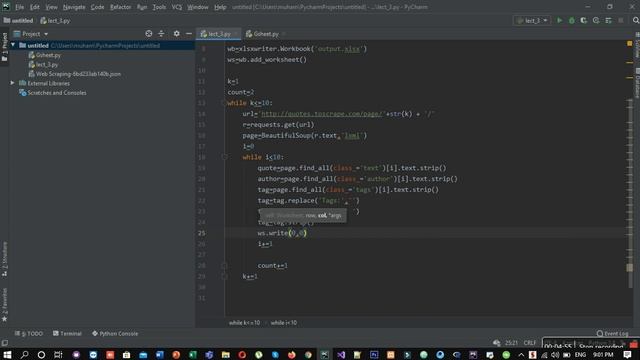The width and height of the screenshot is (640, 360).
Task: Open the TODO tool window
Action: click(29, 333)
